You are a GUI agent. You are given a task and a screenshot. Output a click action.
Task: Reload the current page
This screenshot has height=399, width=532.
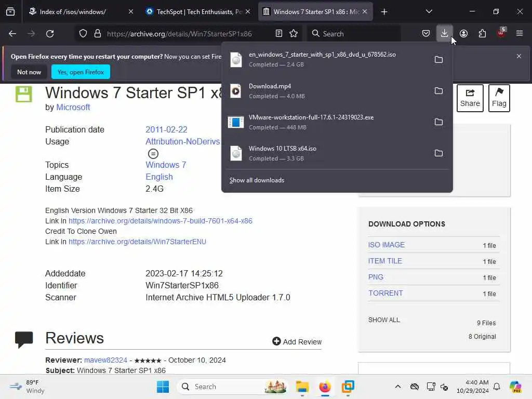50,34
